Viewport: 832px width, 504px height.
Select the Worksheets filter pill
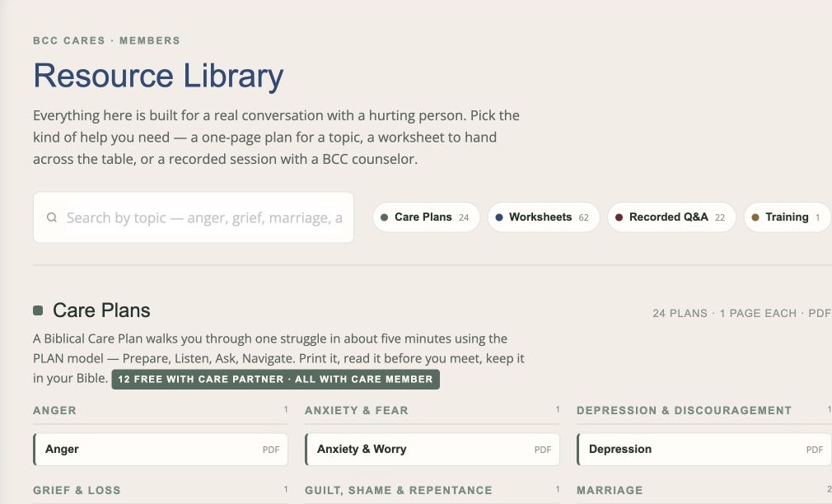pyautogui.click(x=544, y=217)
